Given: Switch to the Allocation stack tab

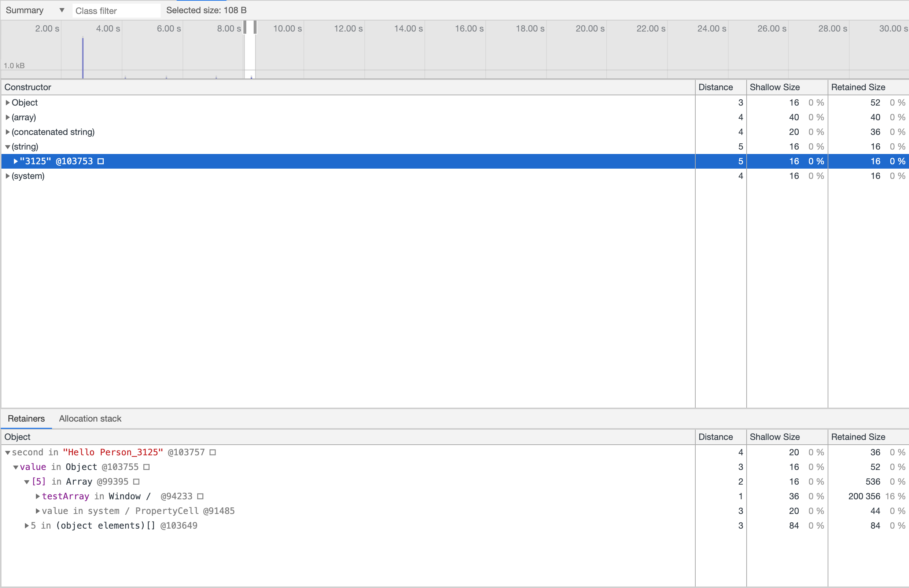Looking at the screenshot, I should pyautogui.click(x=90, y=419).
